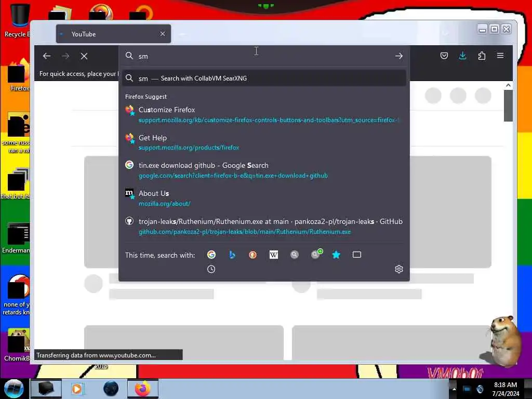The width and height of the screenshot is (532, 399).
Task: Select the Firefox desktop shortcut
Action: coord(19,75)
